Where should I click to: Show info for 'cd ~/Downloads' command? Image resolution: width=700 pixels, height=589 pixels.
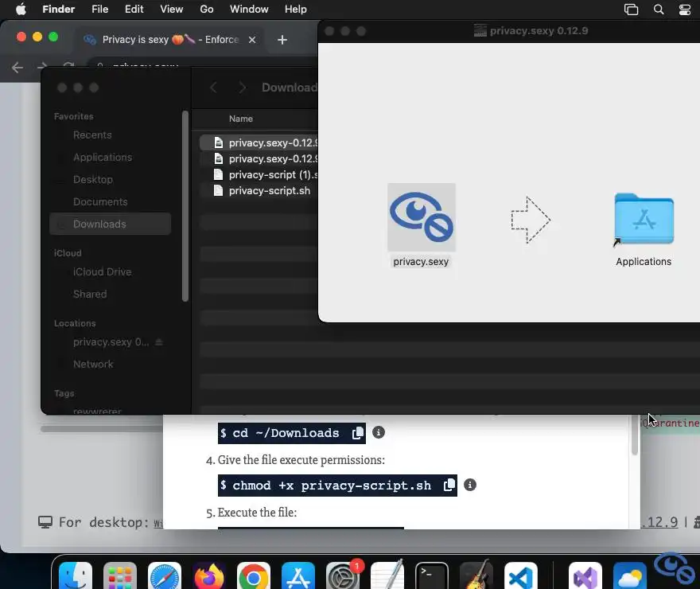(x=379, y=432)
